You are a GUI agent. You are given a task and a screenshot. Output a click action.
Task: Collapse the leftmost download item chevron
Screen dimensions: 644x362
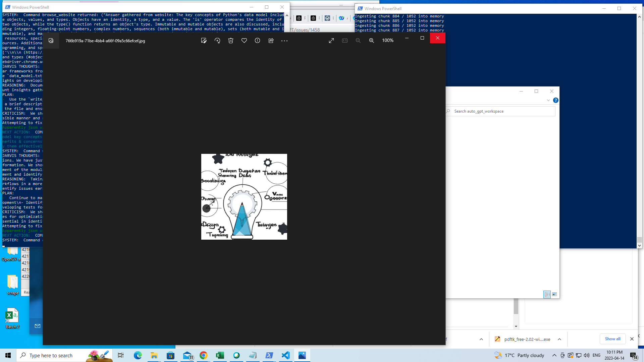pyautogui.click(x=481, y=339)
